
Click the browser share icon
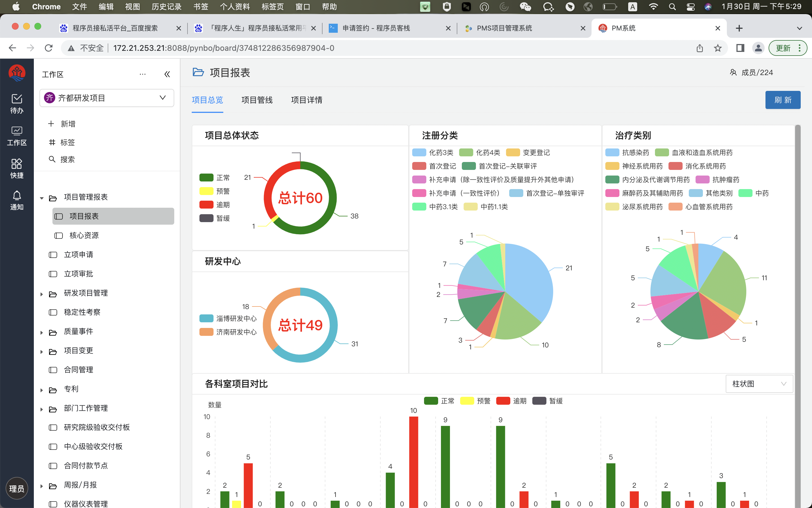(700, 48)
